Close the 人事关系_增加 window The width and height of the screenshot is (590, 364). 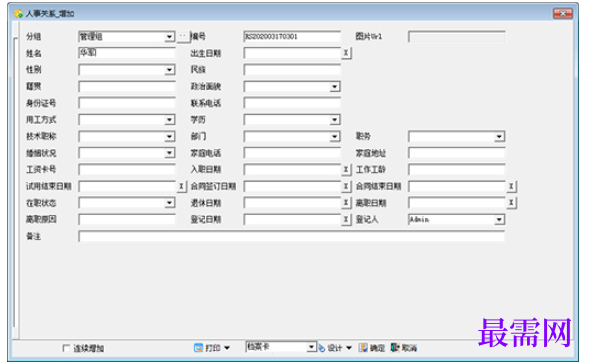563,14
